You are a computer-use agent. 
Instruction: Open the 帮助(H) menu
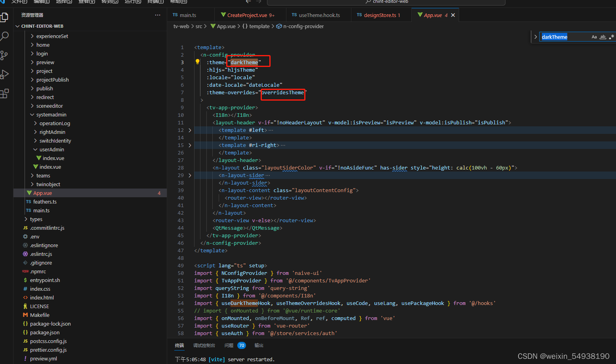pyautogui.click(x=178, y=2)
